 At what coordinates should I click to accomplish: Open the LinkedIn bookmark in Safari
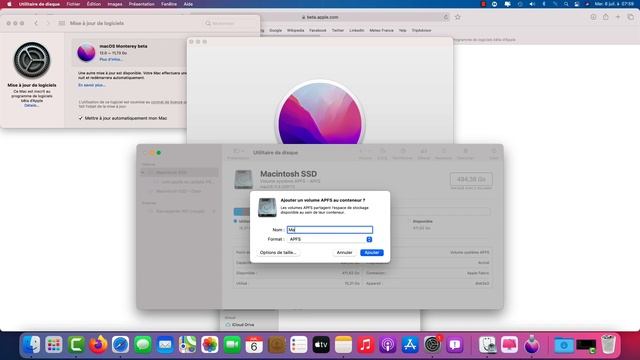click(356, 30)
